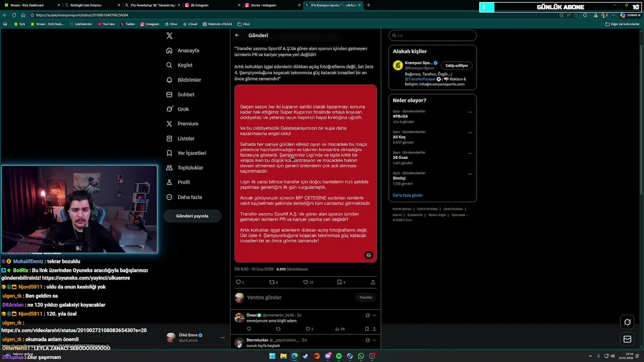
Task: Click Gönderi yayınla button
Action: [192, 216]
